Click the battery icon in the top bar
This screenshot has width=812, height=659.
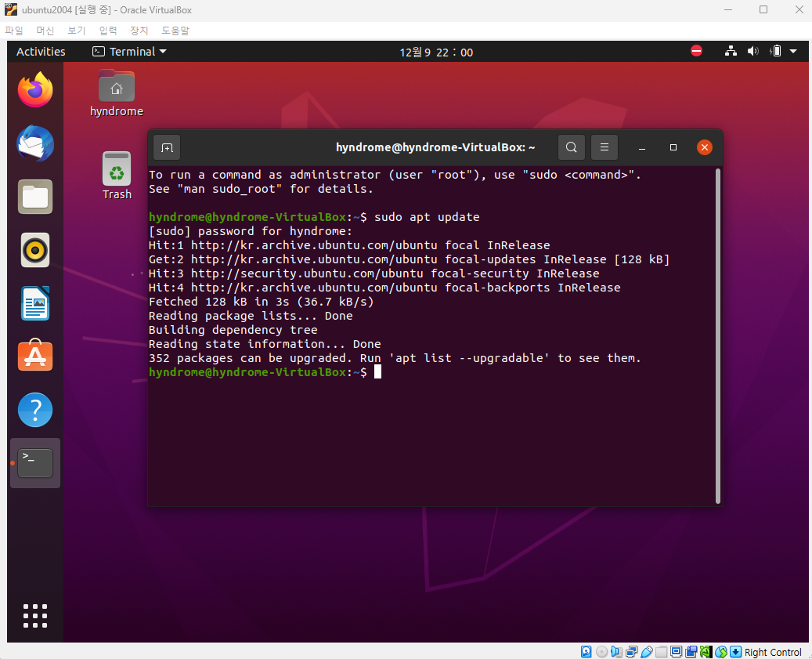776,51
